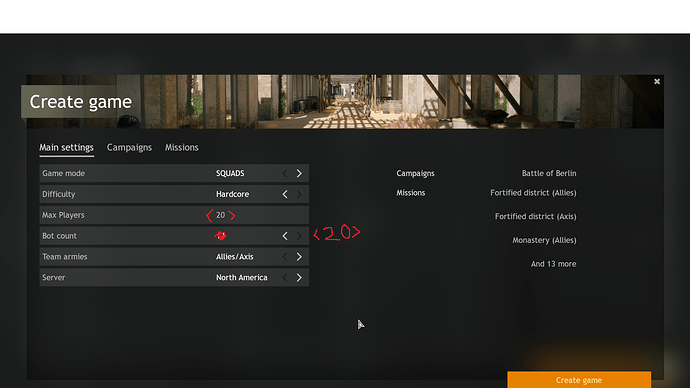Decrease Bot count with left arrow
The image size is (690, 388).
(x=285, y=236)
